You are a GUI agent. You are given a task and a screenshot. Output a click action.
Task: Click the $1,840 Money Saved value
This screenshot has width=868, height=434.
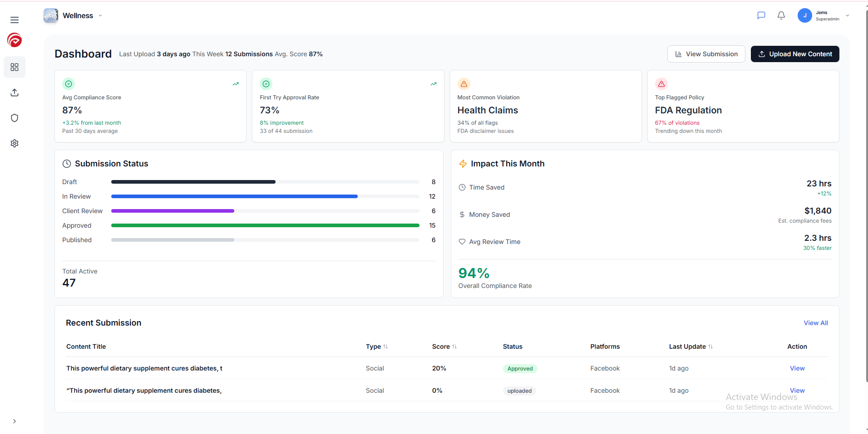point(818,211)
